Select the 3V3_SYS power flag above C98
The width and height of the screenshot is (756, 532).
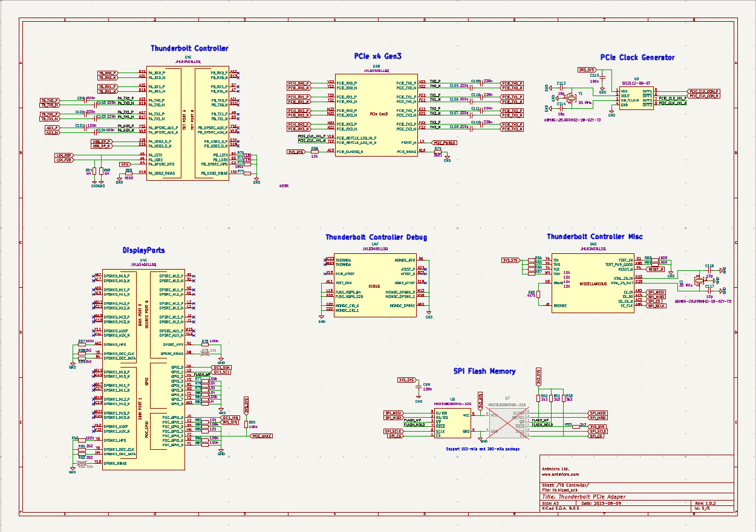pyautogui.click(x=406, y=380)
